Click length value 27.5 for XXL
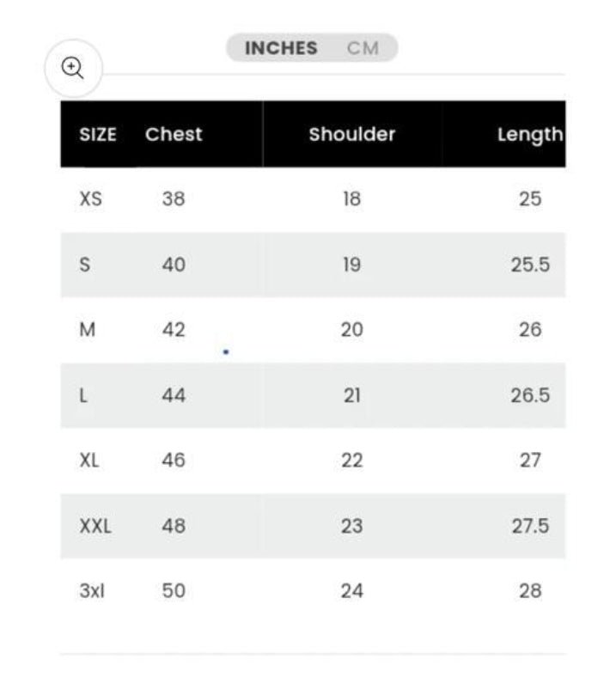Image resolution: width=616 pixels, height=684 pixels. pos(530,526)
